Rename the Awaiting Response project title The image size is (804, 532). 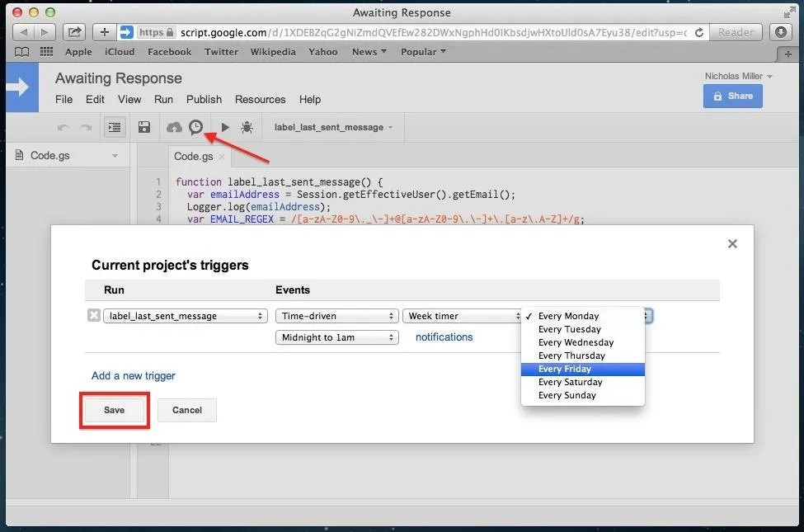119,78
